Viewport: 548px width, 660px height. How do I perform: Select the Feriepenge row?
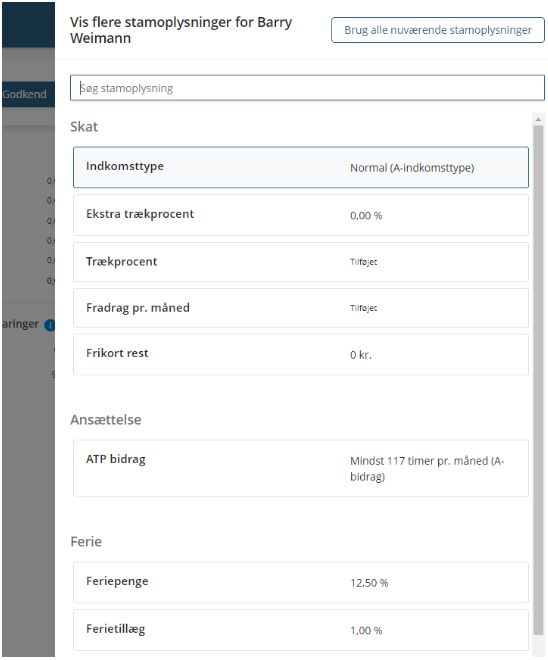click(x=301, y=582)
